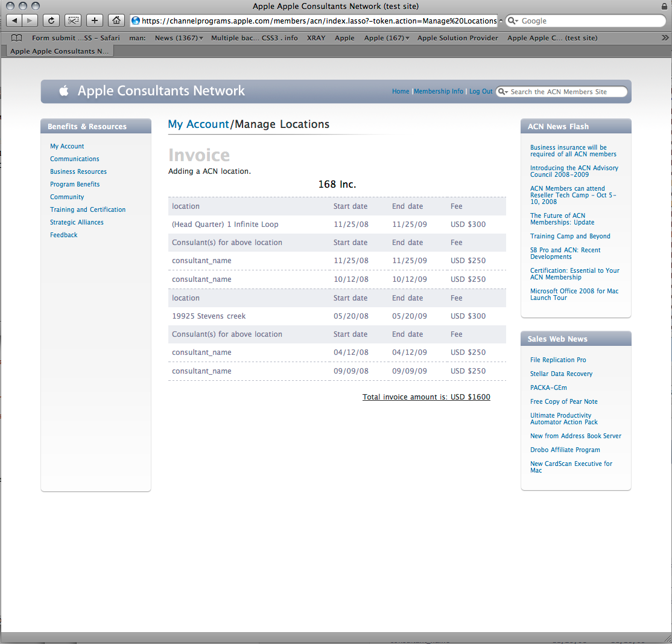Open the man: bookmark
Viewport: 672px width, 644px height.
coord(137,38)
